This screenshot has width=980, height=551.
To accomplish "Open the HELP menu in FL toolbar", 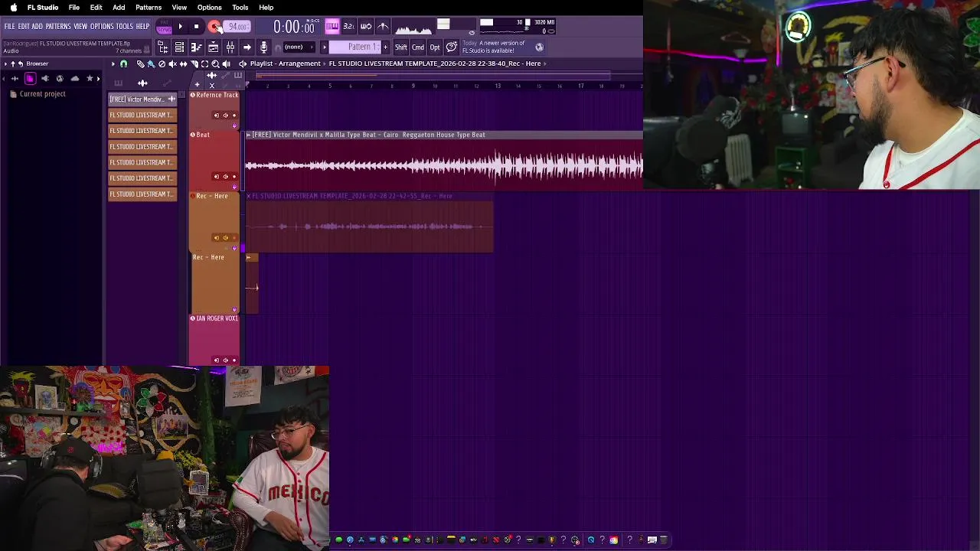I will coord(143,27).
